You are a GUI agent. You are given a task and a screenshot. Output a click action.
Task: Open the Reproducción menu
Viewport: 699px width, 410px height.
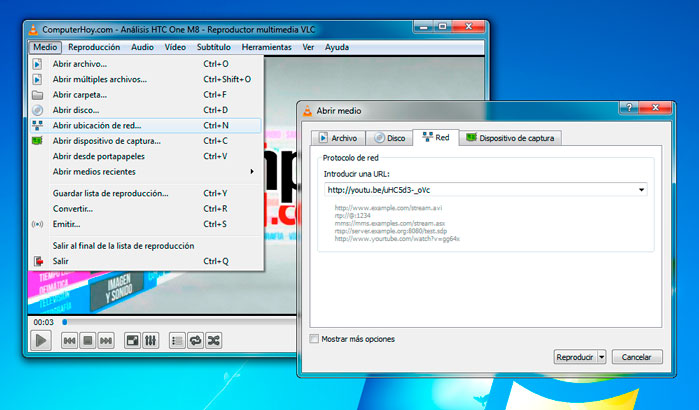pyautogui.click(x=94, y=47)
